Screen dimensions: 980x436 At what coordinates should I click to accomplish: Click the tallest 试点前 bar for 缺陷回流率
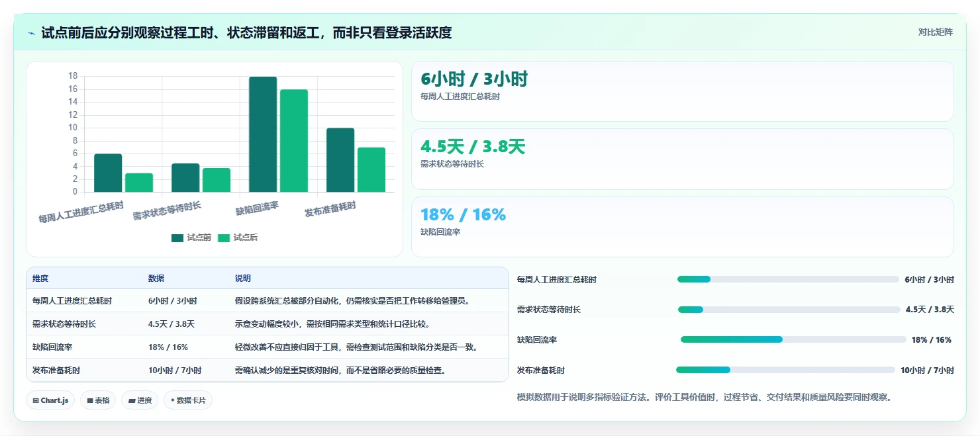(x=263, y=134)
